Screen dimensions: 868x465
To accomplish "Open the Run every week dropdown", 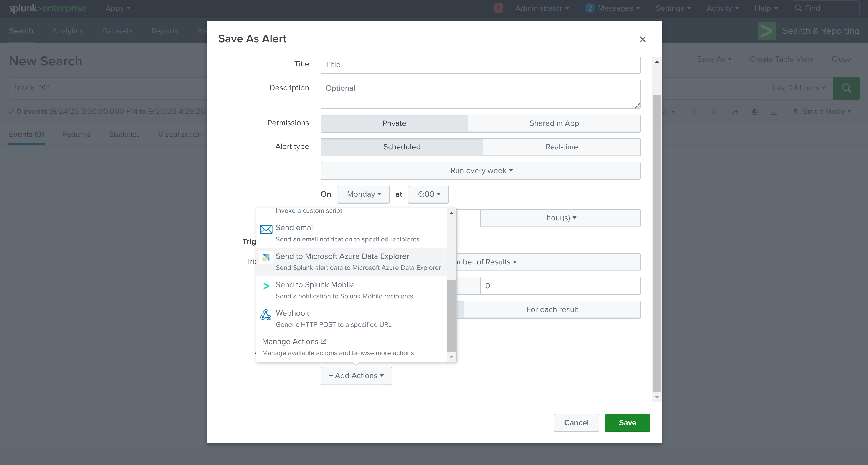I will [x=481, y=170].
